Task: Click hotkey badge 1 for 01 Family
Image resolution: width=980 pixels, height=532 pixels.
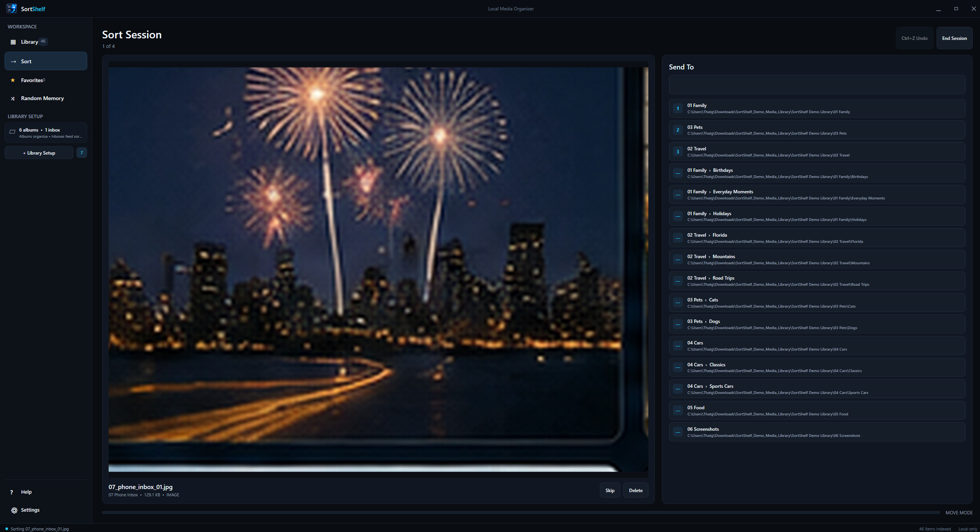Action: (x=678, y=109)
